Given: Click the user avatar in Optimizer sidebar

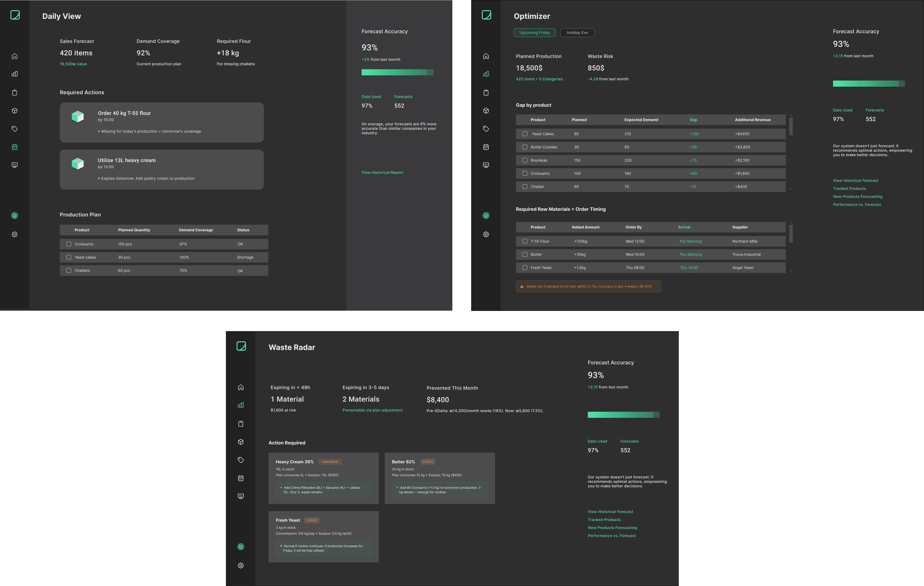Looking at the screenshot, I should tap(486, 216).
